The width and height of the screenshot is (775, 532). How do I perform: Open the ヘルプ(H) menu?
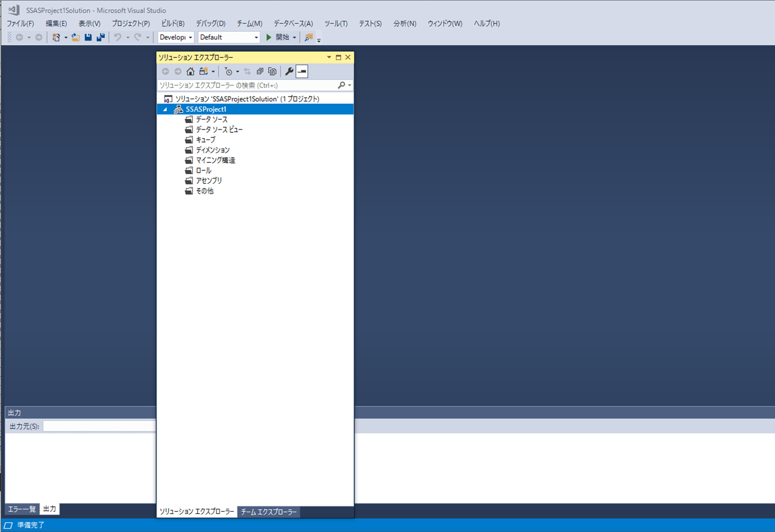(487, 23)
